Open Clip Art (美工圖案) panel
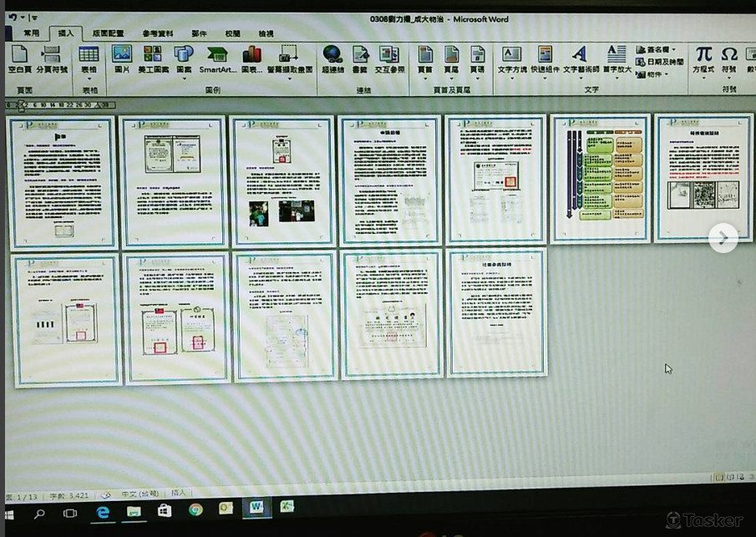Viewport: 756px width, 537px height. [x=153, y=59]
